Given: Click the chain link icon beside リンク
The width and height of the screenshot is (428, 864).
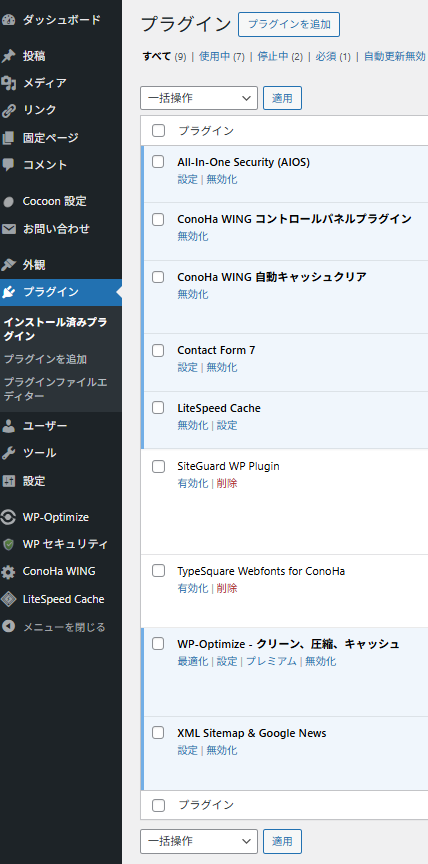Looking at the screenshot, I should click(x=8, y=110).
